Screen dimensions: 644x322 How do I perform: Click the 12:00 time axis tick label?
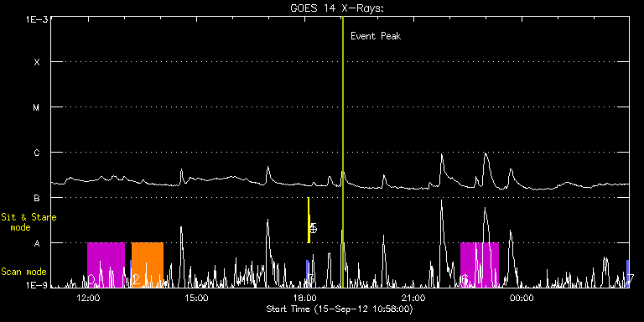click(89, 298)
